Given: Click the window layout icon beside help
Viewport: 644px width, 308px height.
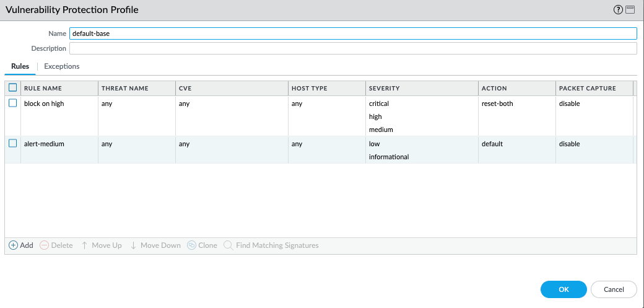Looking at the screenshot, I should coord(630,10).
